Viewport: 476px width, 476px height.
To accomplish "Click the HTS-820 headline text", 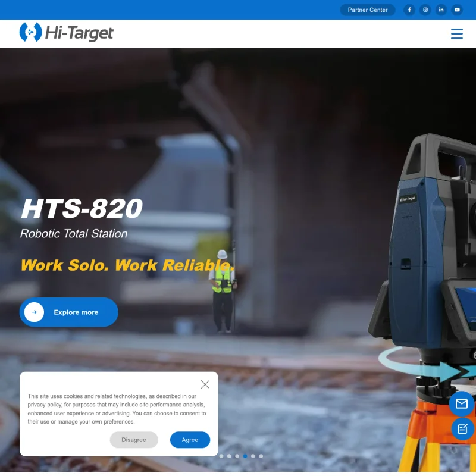I will 82,208.
